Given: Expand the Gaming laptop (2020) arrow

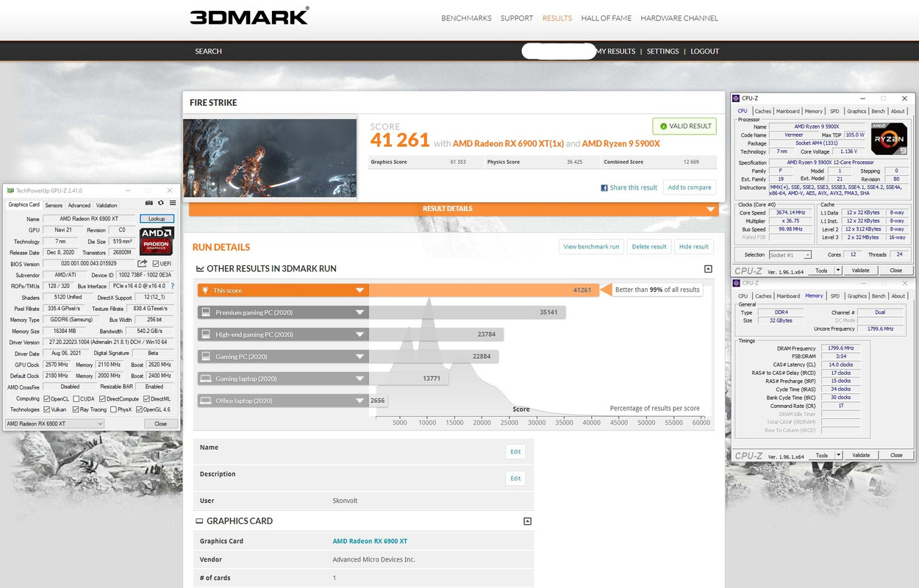Looking at the screenshot, I should tap(360, 379).
